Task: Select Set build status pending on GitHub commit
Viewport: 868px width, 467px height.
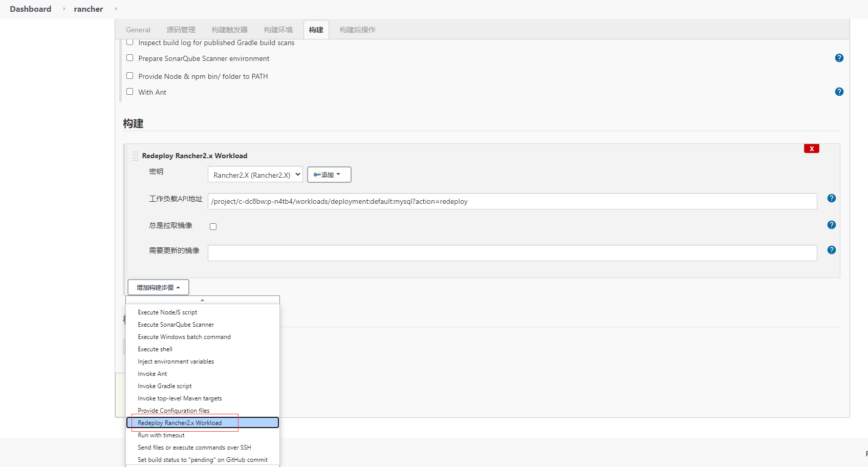Action: pos(203,460)
